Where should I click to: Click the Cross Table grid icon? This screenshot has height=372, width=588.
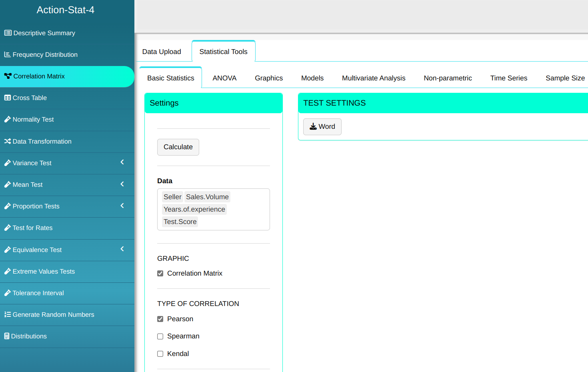tap(7, 98)
